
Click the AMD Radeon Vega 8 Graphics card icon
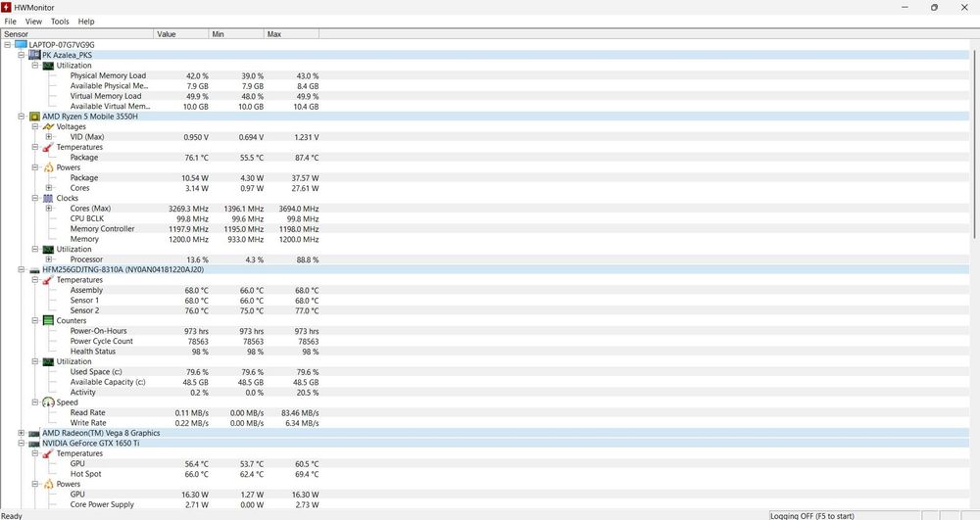coord(34,433)
